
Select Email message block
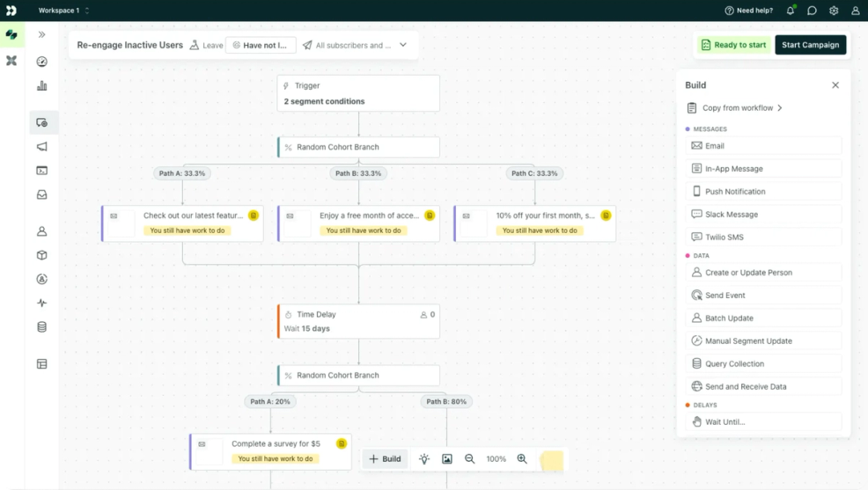click(763, 146)
